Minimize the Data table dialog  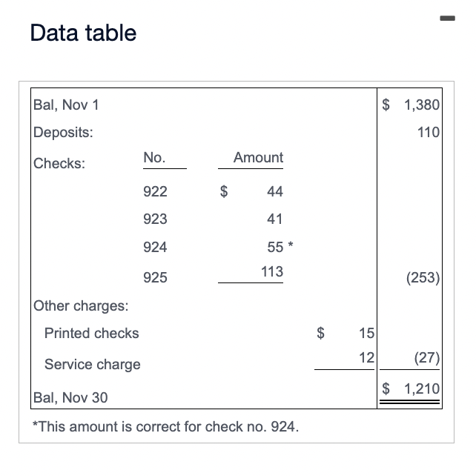click(447, 19)
